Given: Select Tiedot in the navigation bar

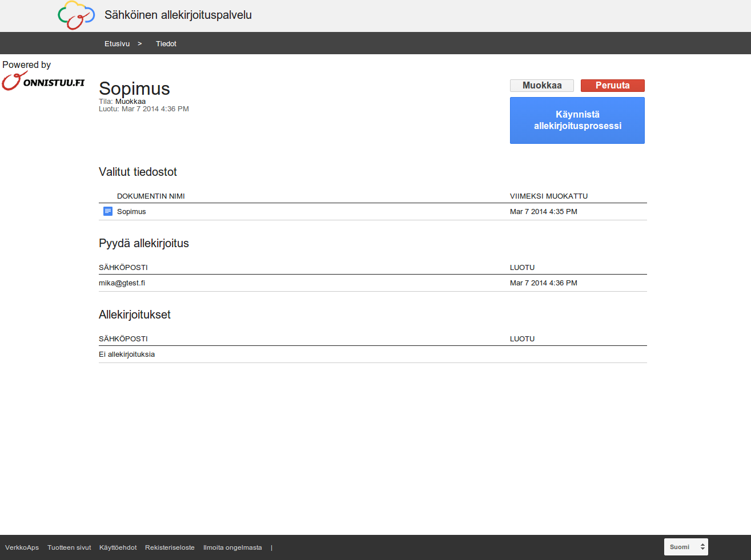Looking at the screenshot, I should click(166, 44).
